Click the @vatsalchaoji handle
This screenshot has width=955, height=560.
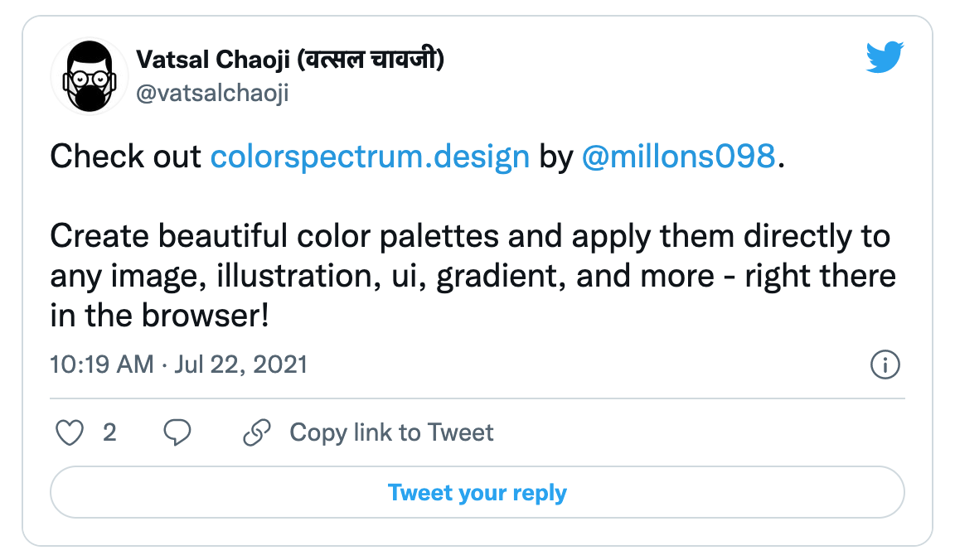coord(212,94)
